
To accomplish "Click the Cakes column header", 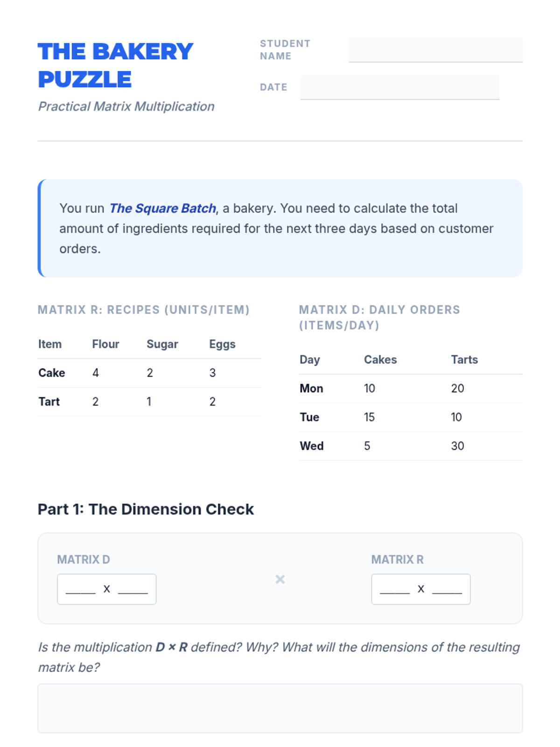I will pos(380,359).
